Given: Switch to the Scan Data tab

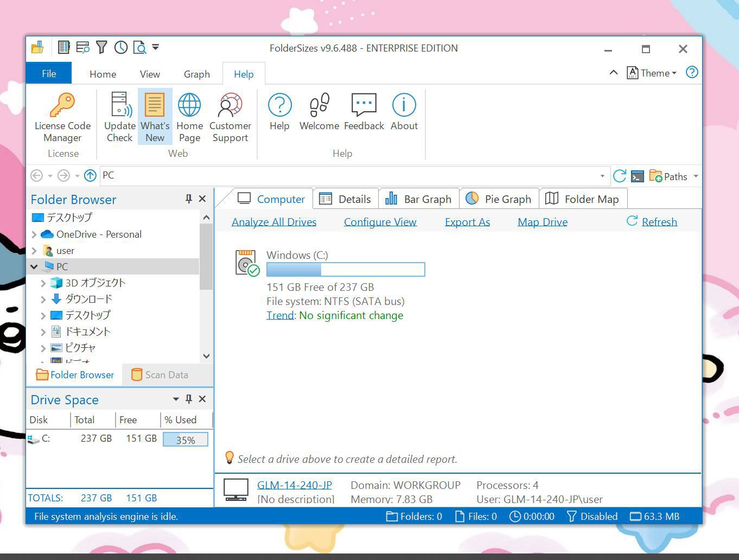Looking at the screenshot, I should point(160,375).
